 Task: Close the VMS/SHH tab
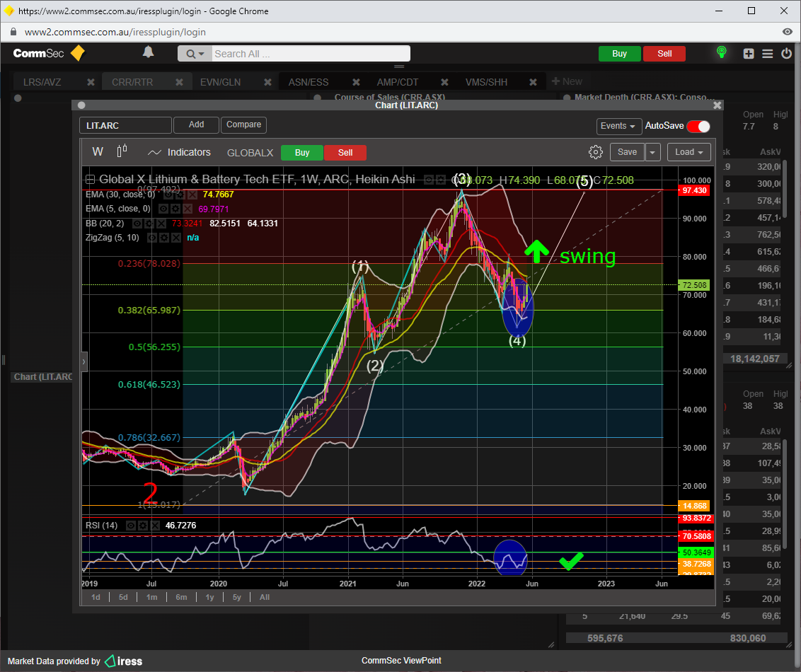click(533, 82)
